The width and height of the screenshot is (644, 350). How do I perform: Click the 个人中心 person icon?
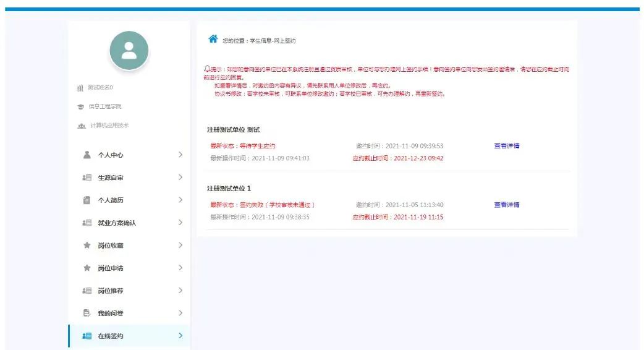point(87,155)
